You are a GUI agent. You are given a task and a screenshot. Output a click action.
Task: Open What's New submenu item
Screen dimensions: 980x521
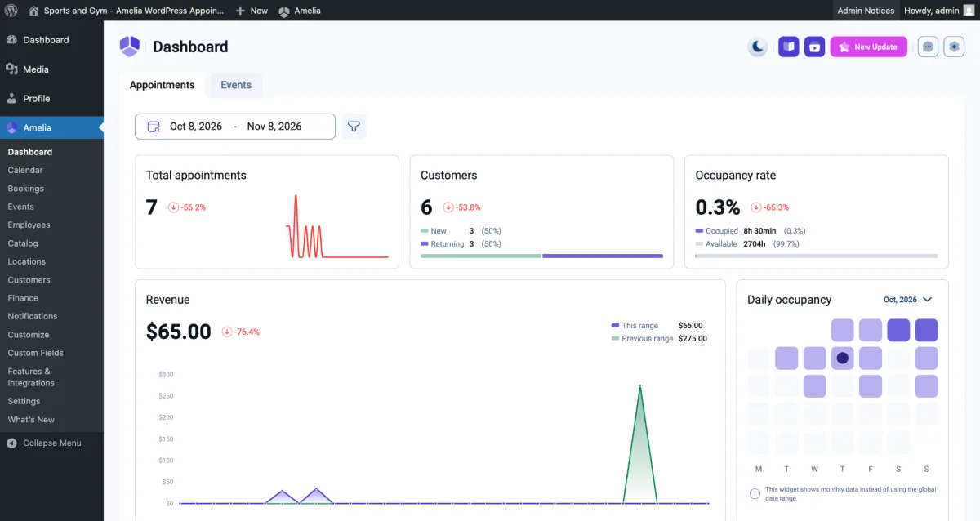click(x=31, y=420)
